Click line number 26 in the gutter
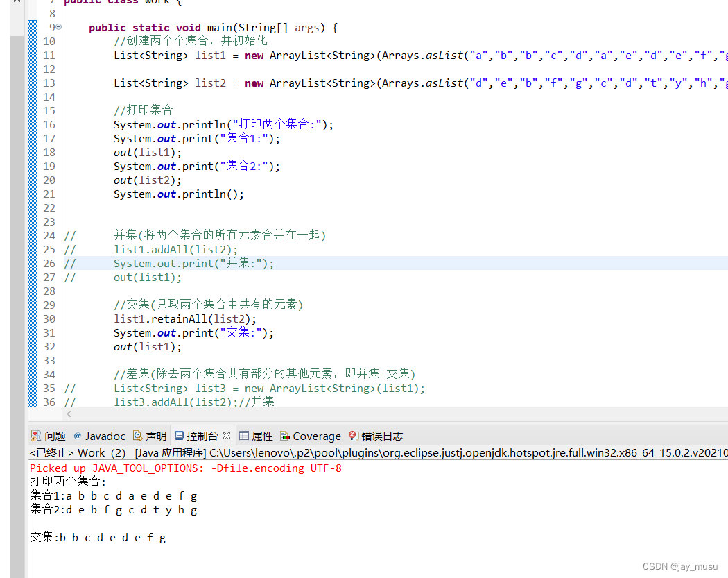The height and width of the screenshot is (578, 728). pos(49,263)
